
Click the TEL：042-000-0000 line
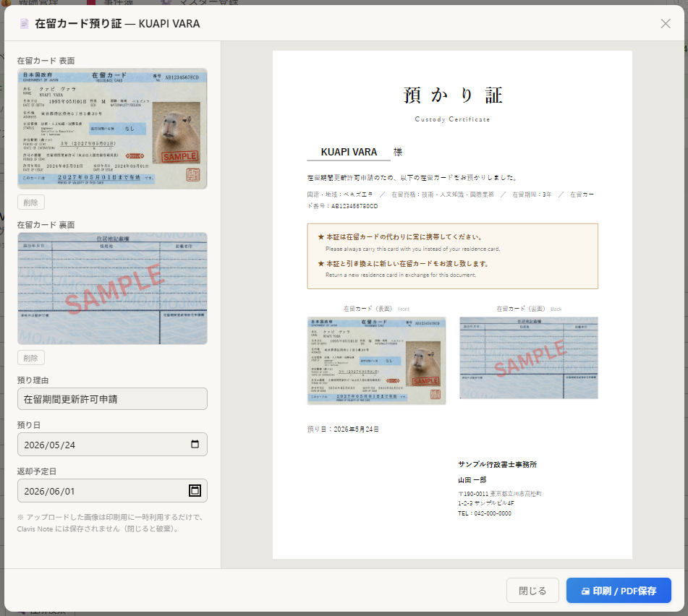point(485,513)
